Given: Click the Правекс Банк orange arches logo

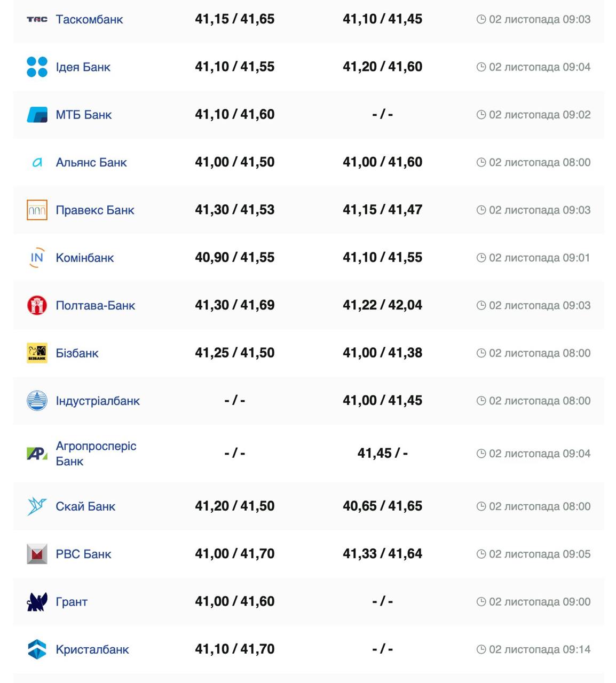Looking at the screenshot, I should [x=37, y=210].
